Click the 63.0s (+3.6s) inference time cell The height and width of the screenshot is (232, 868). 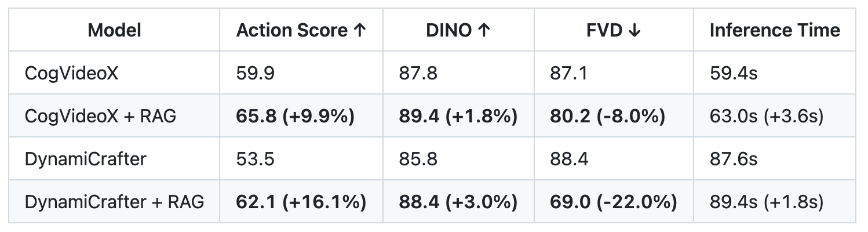pyautogui.click(x=766, y=116)
